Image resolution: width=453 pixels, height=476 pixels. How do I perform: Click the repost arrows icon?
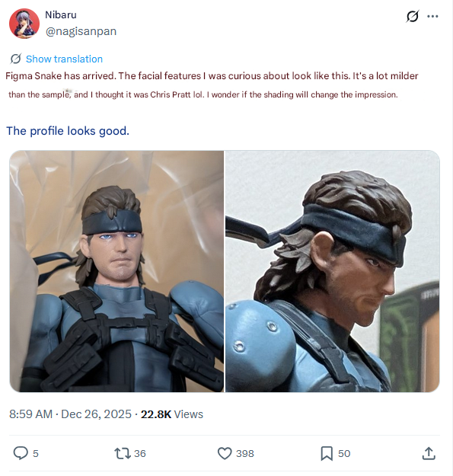click(123, 454)
